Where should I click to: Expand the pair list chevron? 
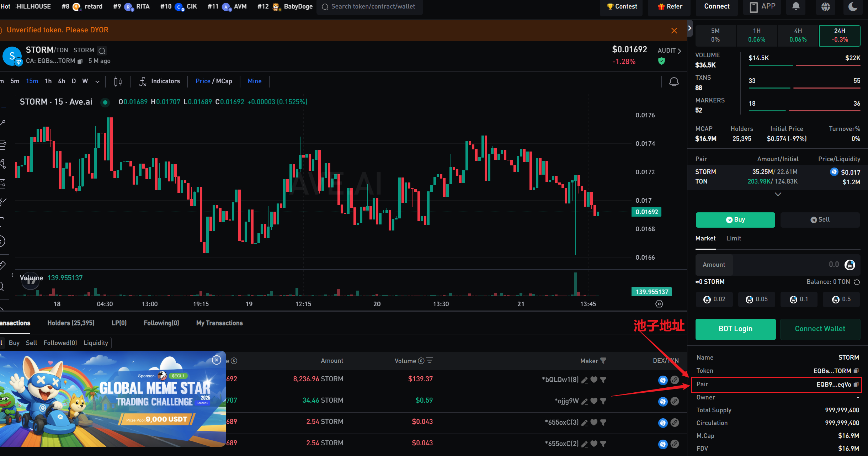[778, 194]
